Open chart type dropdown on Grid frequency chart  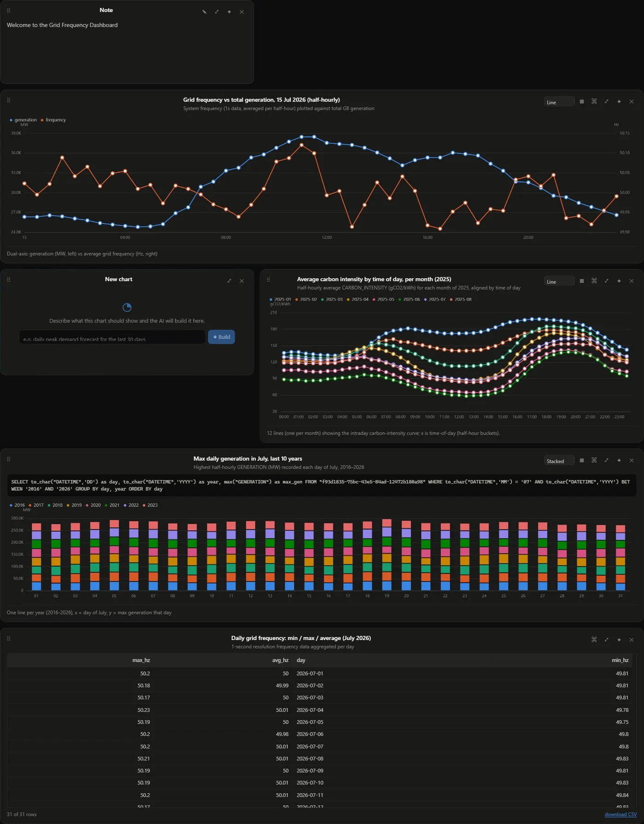click(559, 102)
